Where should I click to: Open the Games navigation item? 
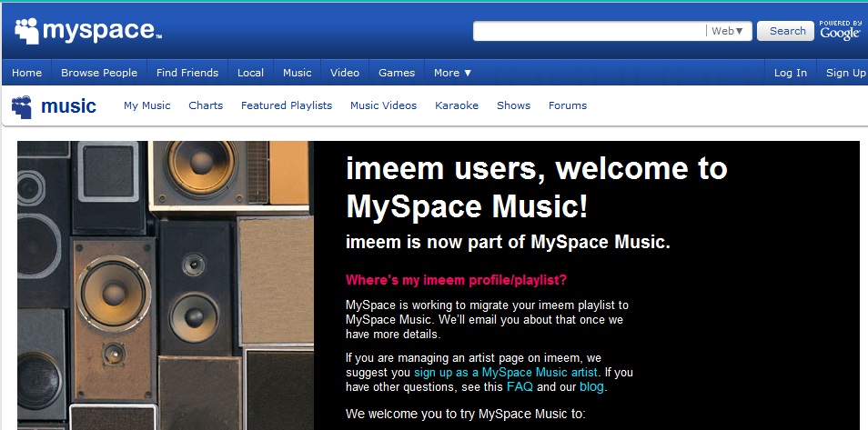pyautogui.click(x=397, y=73)
